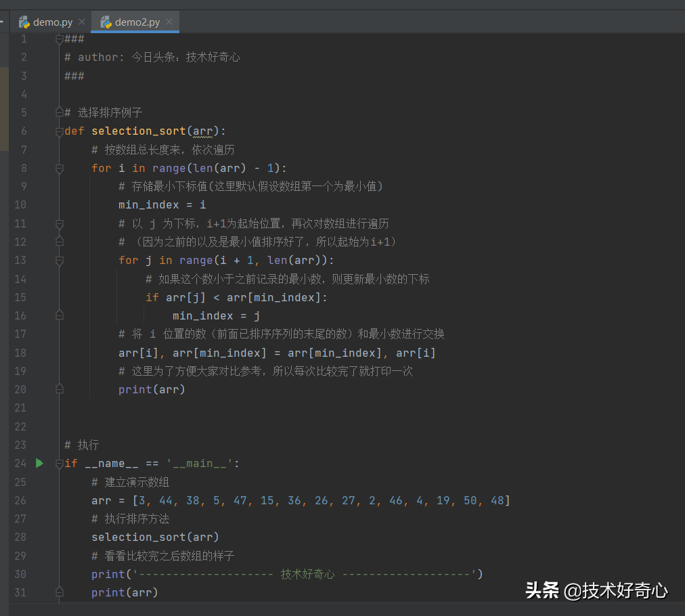Toggle comment fold marker at line 11
The height and width of the screenshot is (616, 685).
click(60, 223)
